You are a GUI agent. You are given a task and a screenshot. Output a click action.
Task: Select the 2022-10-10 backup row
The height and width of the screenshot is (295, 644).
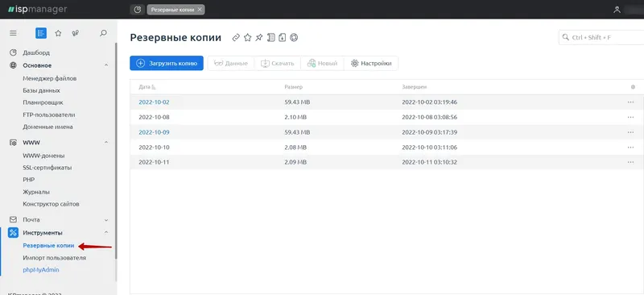[x=387, y=147]
